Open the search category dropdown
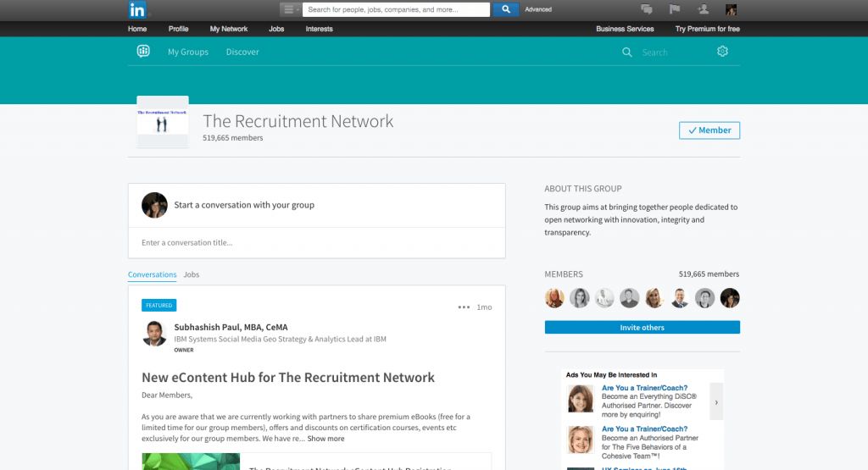Image resolution: width=868 pixels, height=470 pixels. (x=291, y=9)
